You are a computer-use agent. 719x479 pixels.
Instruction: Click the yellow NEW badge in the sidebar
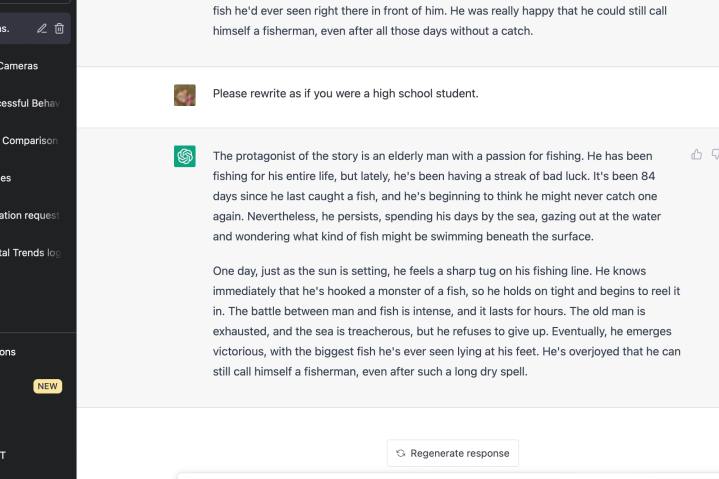tap(47, 386)
